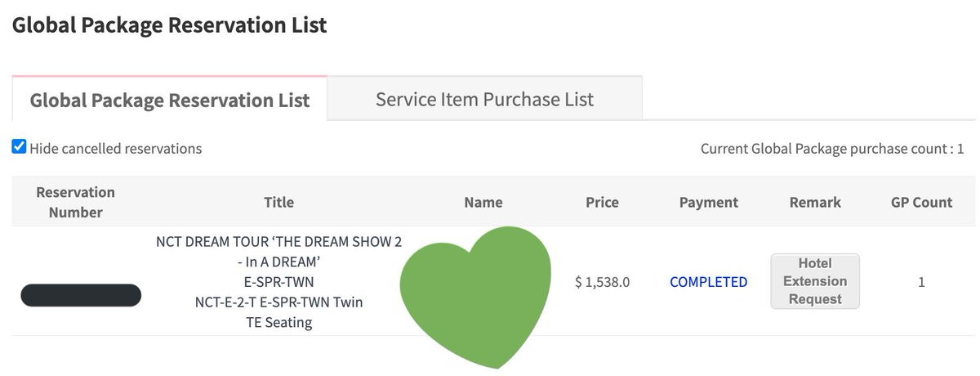
Task: Click the Title column header
Action: pos(278,202)
